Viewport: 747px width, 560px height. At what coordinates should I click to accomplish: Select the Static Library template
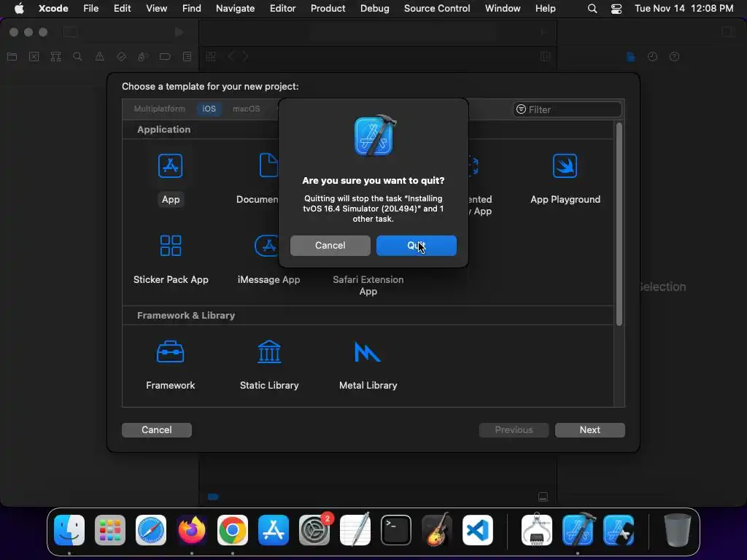269,365
